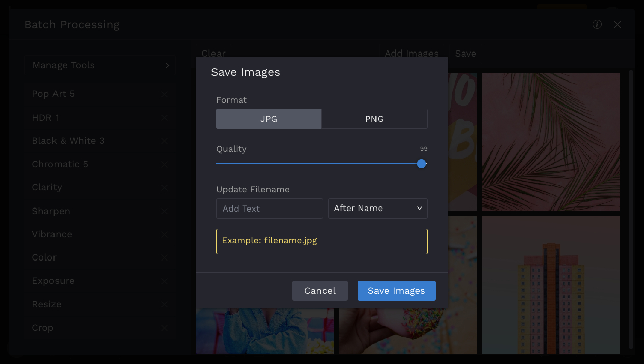Click Clear in the top toolbar
This screenshot has height=364, width=644.
pyautogui.click(x=213, y=54)
